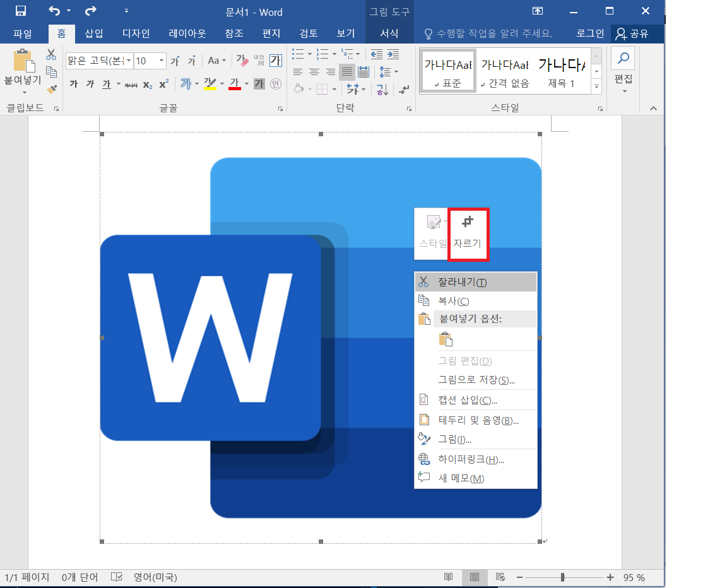Clear all formatting eraser icon

click(x=242, y=60)
